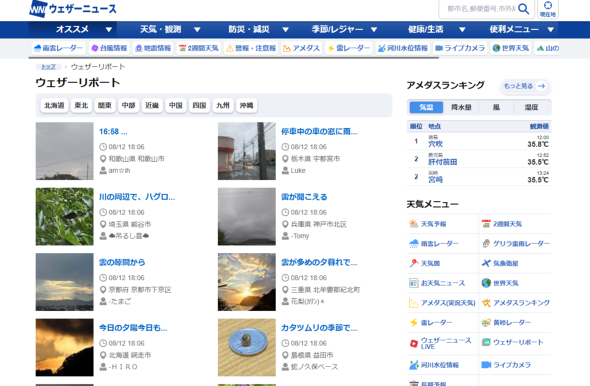Filter reports by 中国 region
The height and width of the screenshot is (386, 590).
click(176, 106)
